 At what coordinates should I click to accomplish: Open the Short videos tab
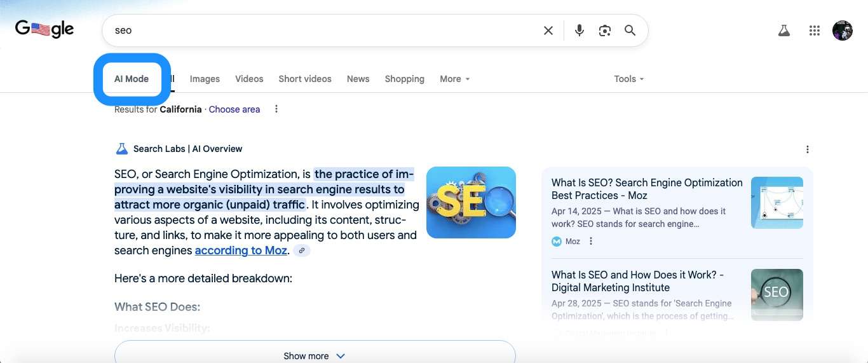pyautogui.click(x=305, y=79)
